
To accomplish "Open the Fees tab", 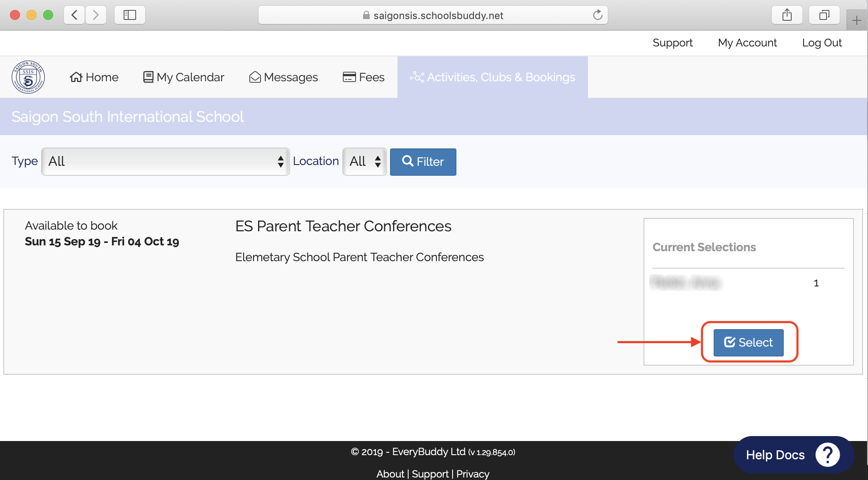I will [x=363, y=77].
